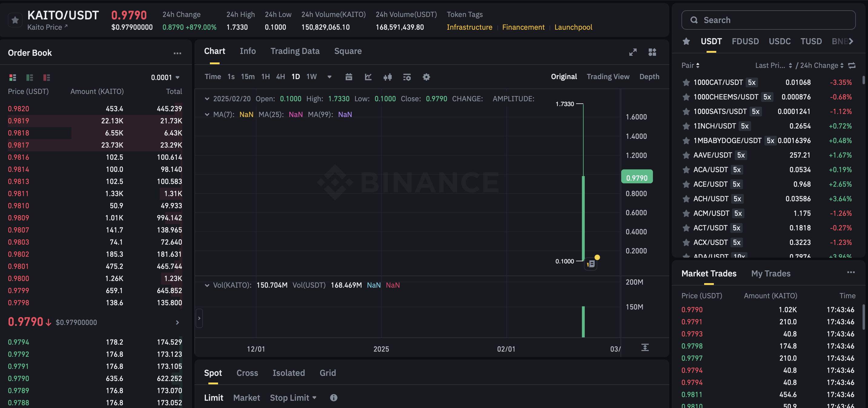Screen dimensions: 868x408
Task: Switch to the Trading Data tab
Action: 295,51
